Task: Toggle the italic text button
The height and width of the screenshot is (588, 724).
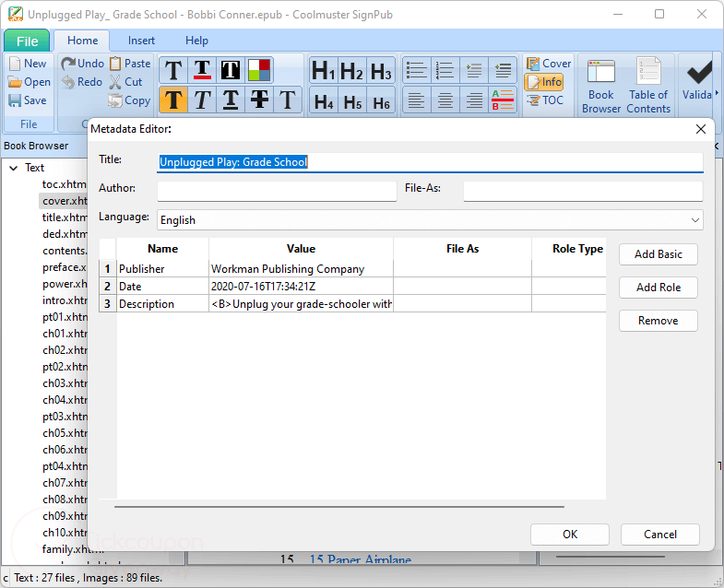Action: pos(202,100)
